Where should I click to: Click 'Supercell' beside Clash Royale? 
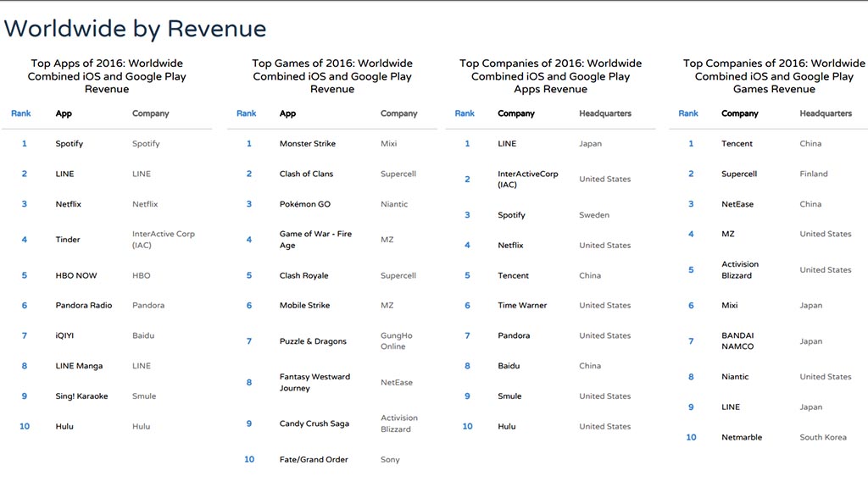(398, 275)
